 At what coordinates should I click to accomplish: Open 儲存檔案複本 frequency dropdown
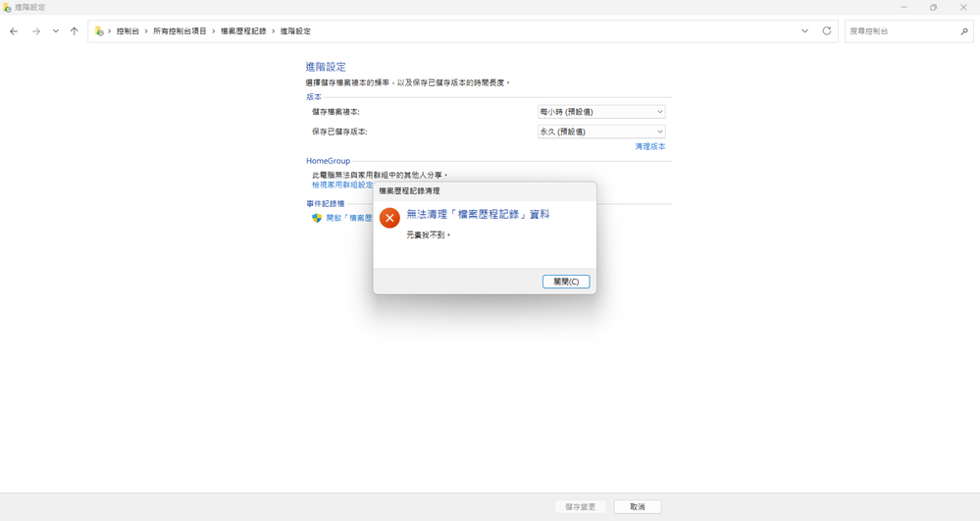(x=601, y=112)
